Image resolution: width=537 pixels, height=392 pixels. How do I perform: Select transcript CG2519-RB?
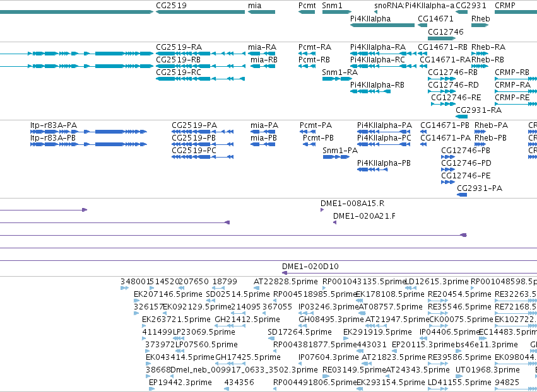click(200, 66)
